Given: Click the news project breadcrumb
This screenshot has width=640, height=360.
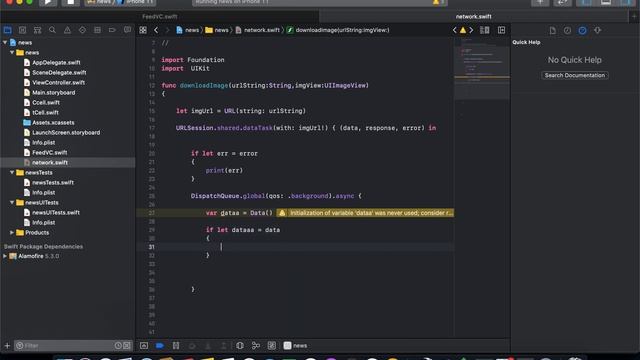Looking at the screenshot, I should coord(188,30).
